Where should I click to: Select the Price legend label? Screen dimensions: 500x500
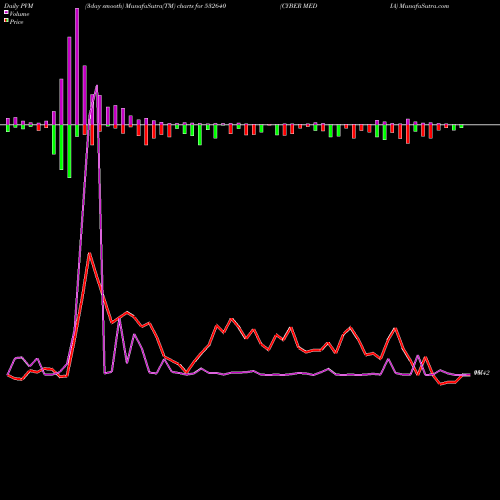click(16, 22)
